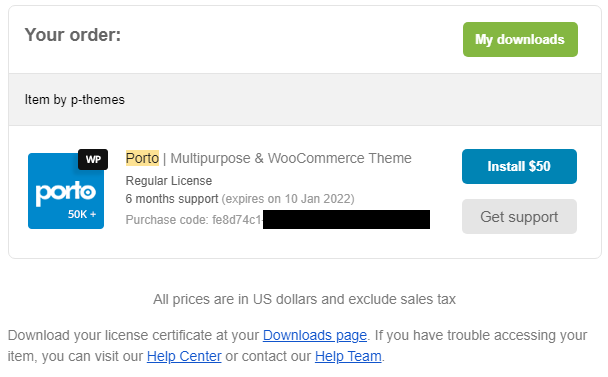Click the Install $50 button

coord(519,166)
